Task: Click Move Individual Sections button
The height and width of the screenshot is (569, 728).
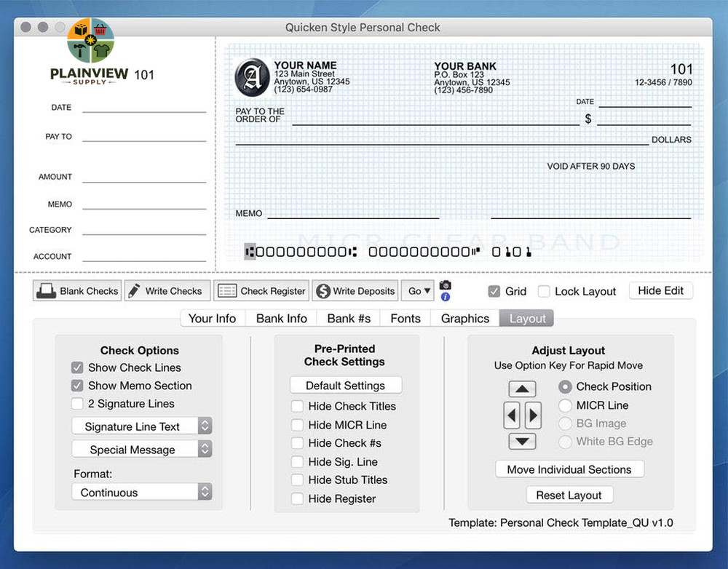Action: 569,469
